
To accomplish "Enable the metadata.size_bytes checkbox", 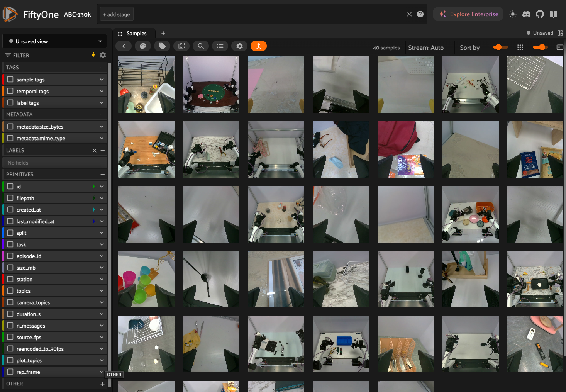I will click(x=10, y=127).
